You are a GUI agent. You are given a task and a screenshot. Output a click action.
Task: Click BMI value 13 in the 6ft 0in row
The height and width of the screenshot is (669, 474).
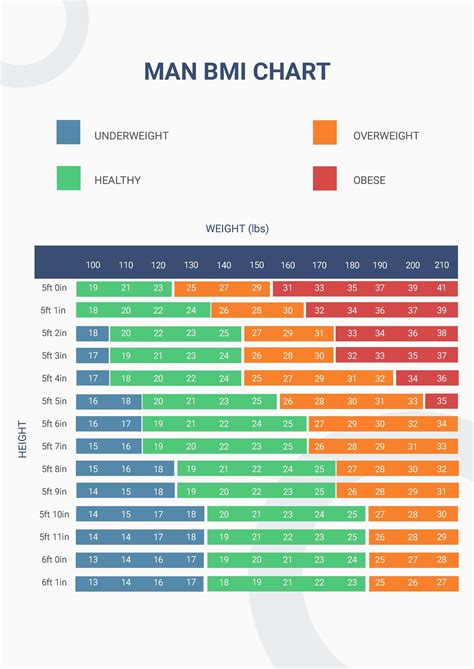(93, 559)
